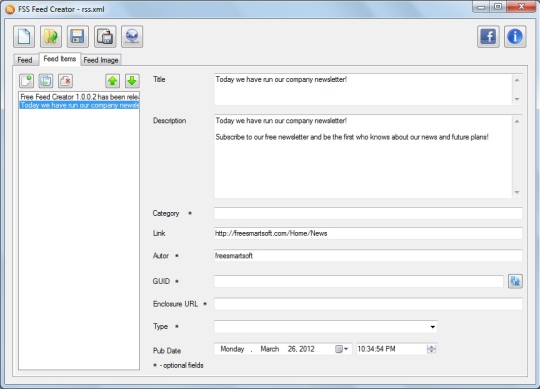Focus the Enclosure URL field
The height and width of the screenshot is (389, 540).
coord(368,304)
